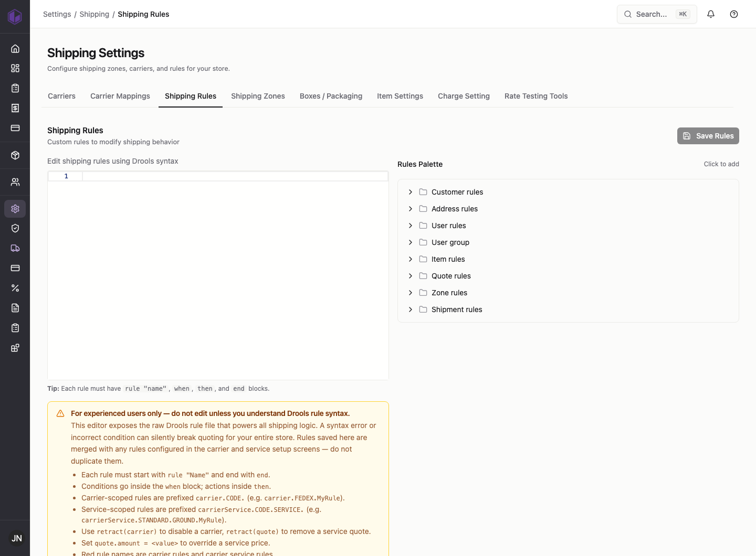Click the Shipment rules folder icon
Screen dimensions: 756x556
423,309
